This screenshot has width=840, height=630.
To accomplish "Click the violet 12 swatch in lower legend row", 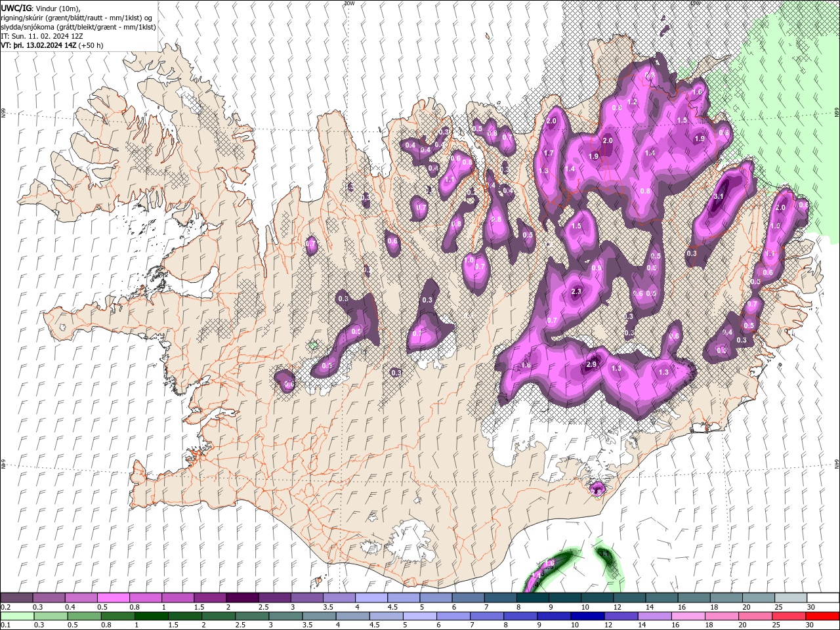I will point(621,616).
